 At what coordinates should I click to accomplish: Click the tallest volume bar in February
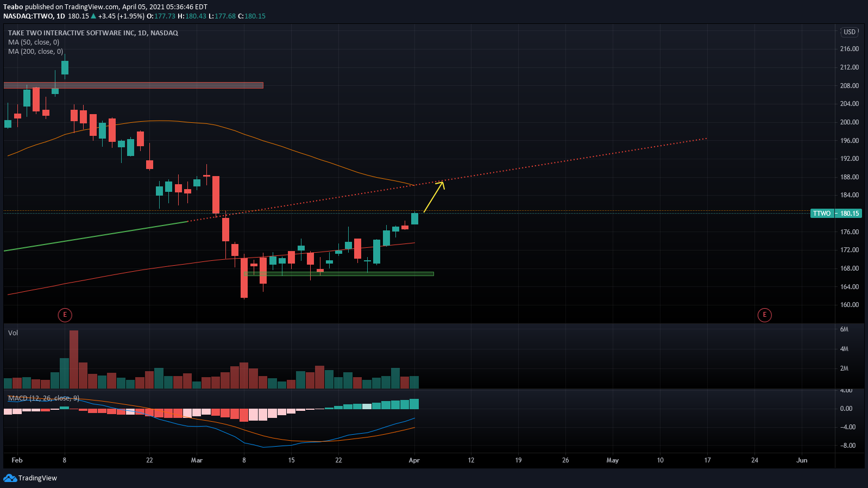pyautogui.click(x=74, y=359)
